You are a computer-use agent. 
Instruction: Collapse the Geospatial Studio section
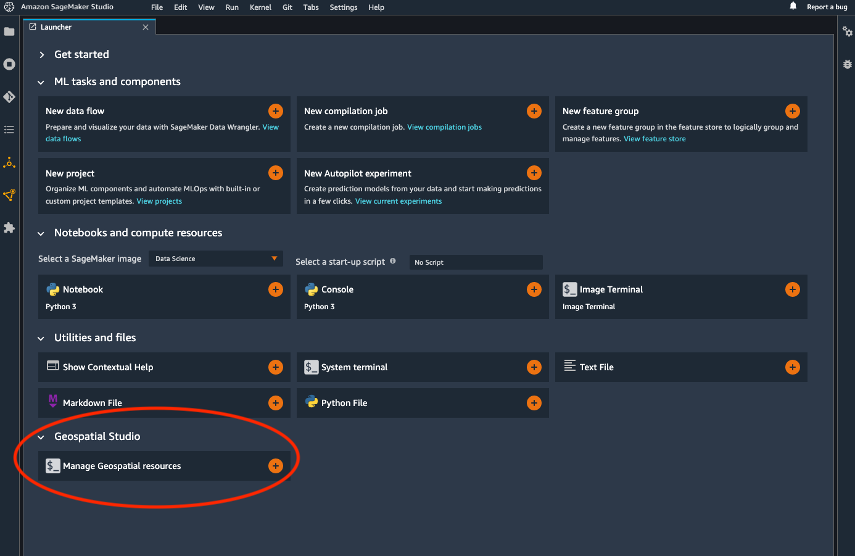pyautogui.click(x=41, y=437)
